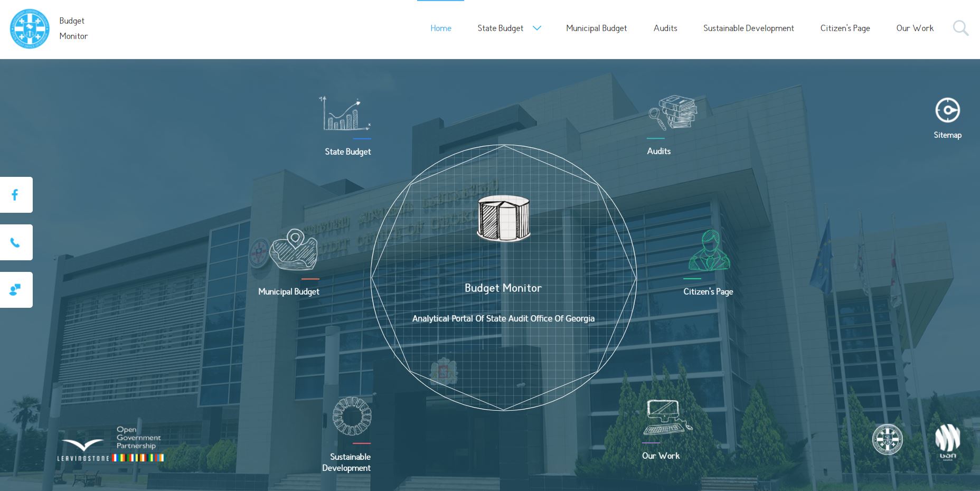This screenshot has height=491, width=980.
Task: Click the Our Work header link
Action: pyautogui.click(x=915, y=29)
